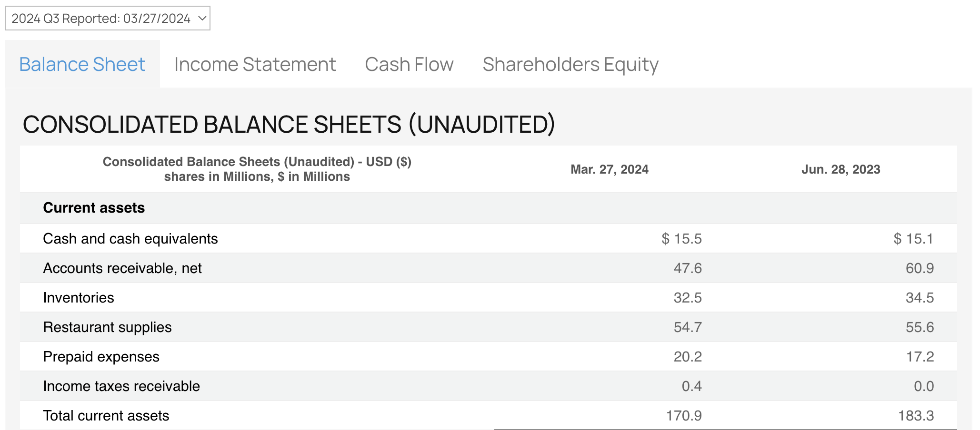This screenshot has width=980, height=430.
Task: Click the Income taxes receivable row label
Action: tap(121, 386)
